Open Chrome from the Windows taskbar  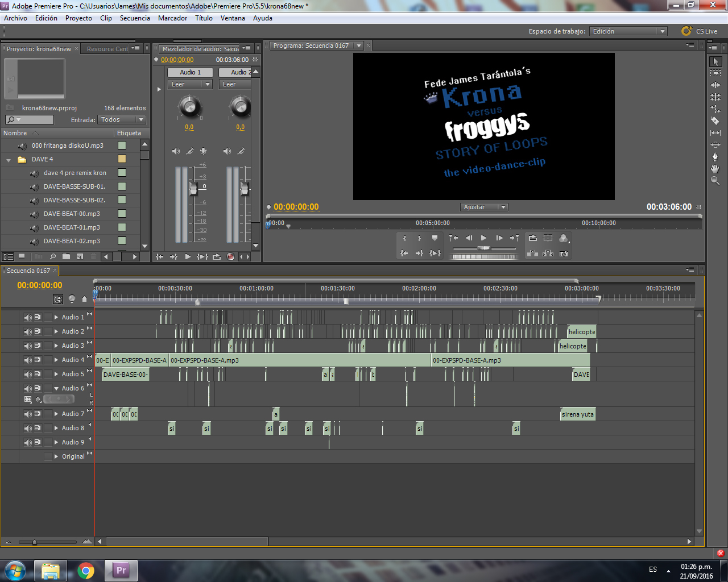coord(86,570)
